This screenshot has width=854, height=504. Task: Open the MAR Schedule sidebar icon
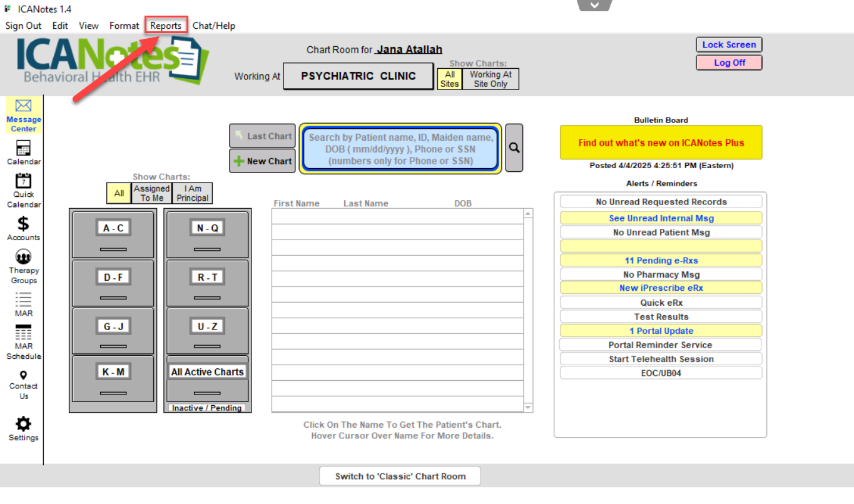23,333
